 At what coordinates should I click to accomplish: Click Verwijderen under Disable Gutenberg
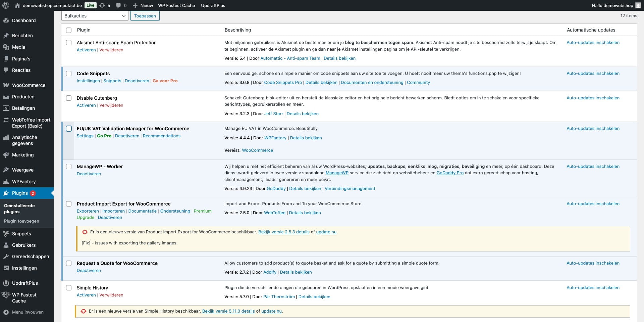pos(111,105)
